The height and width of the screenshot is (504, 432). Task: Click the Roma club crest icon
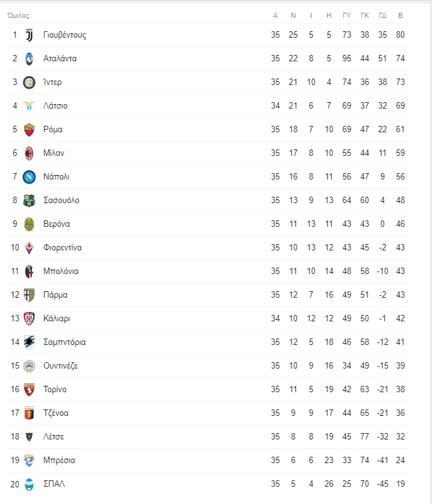click(29, 130)
